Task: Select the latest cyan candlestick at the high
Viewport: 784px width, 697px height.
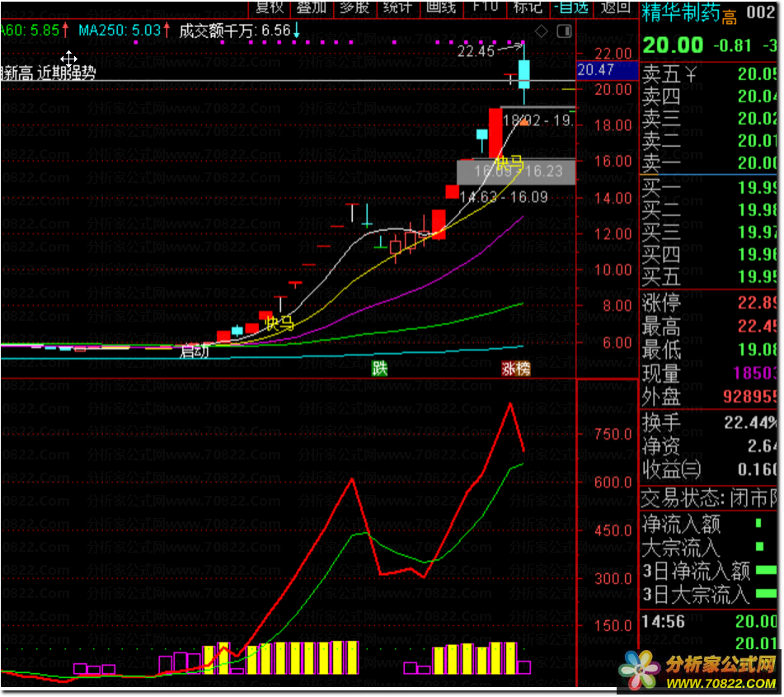Action: [524, 74]
